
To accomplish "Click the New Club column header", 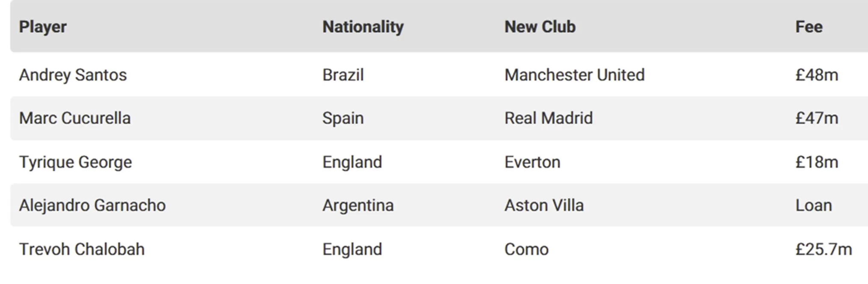I will 540,27.
